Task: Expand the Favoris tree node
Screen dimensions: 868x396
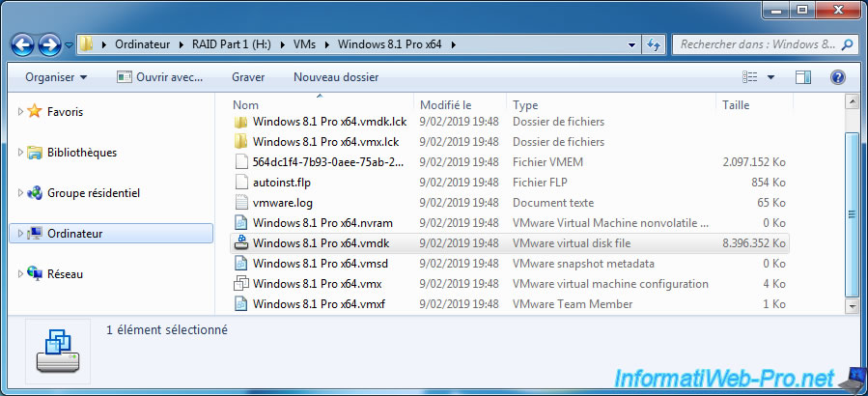Action: pos(20,112)
